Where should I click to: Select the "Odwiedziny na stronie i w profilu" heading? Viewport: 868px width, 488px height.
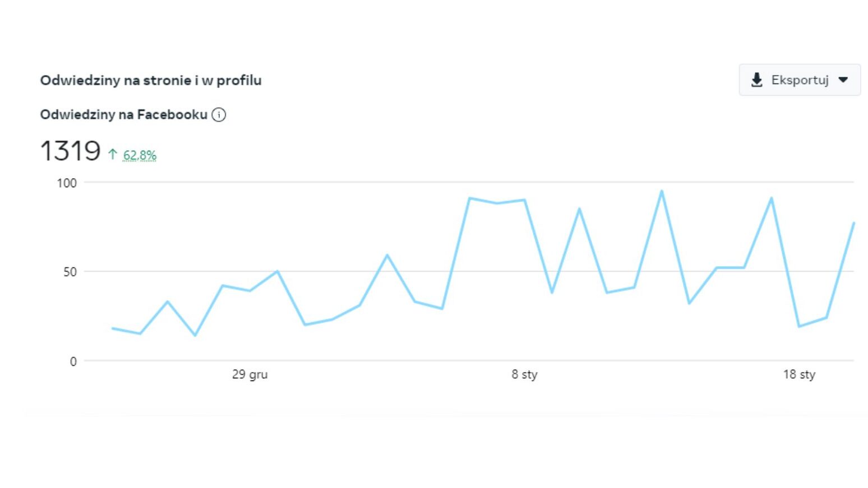151,80
